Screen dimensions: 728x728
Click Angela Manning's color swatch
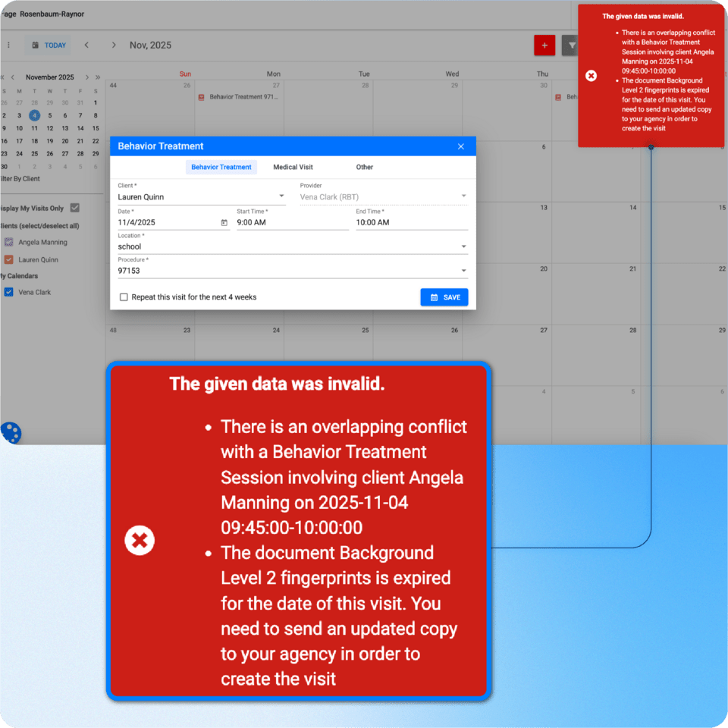tap(8, 242)
